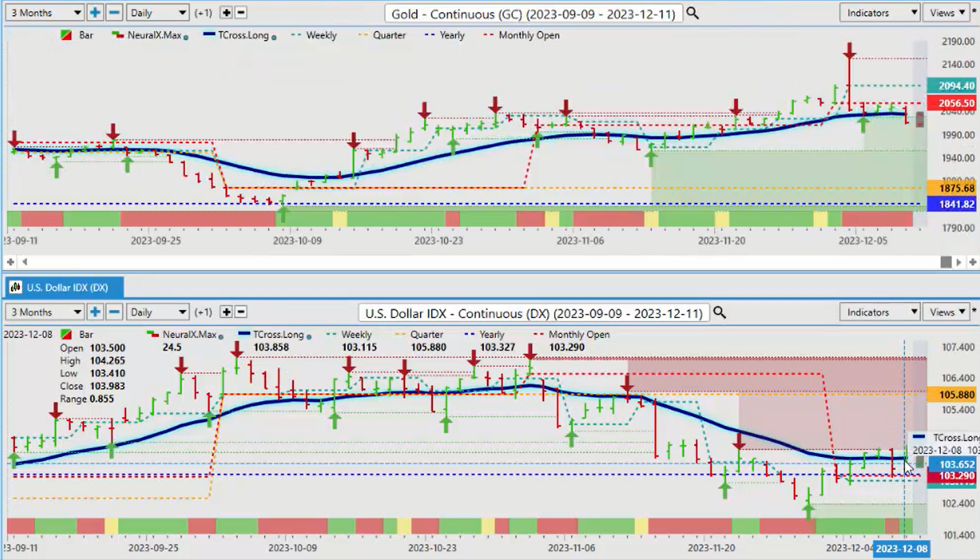Open the Indicators dropdown in Gold chart

(879, 12)
